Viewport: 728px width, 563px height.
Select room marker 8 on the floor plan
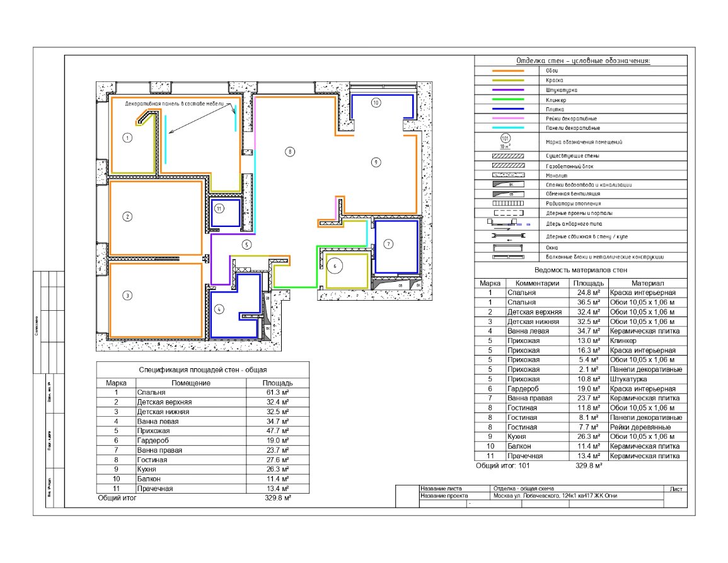289,151
